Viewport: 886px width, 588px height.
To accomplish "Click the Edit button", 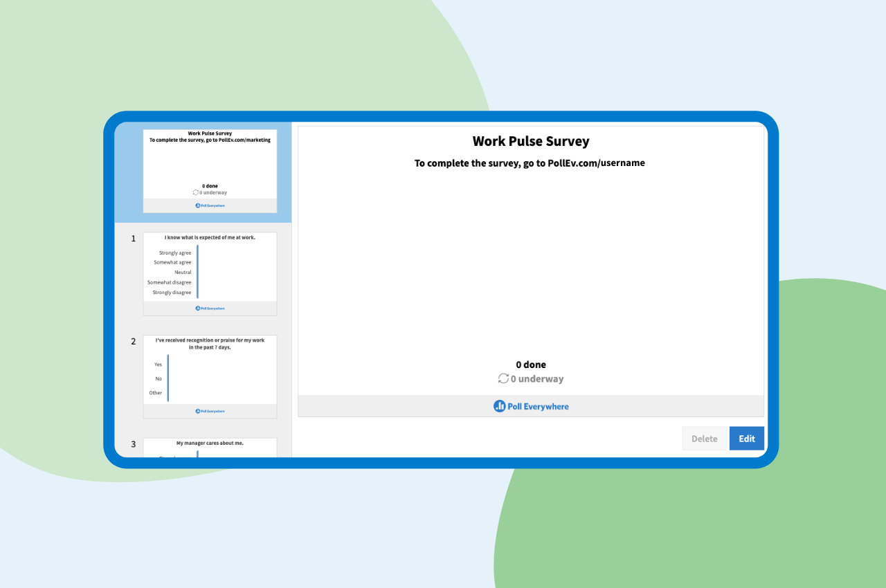I will [x=746, y=439].
